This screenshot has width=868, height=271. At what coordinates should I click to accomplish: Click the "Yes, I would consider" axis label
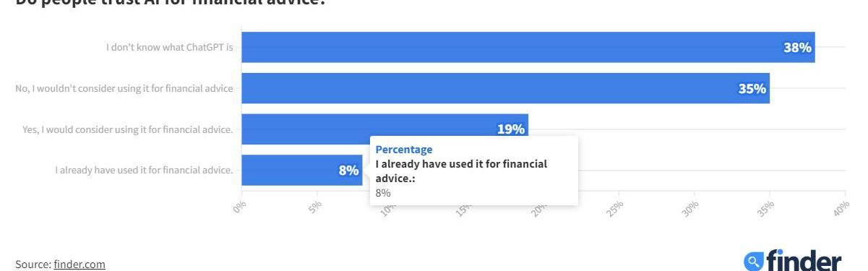(x=128, y=130)
